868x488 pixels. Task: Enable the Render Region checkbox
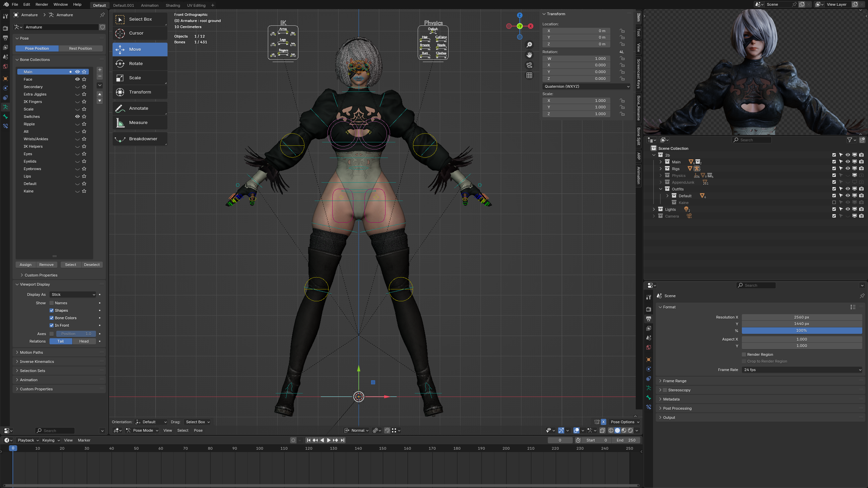(744, 354)
